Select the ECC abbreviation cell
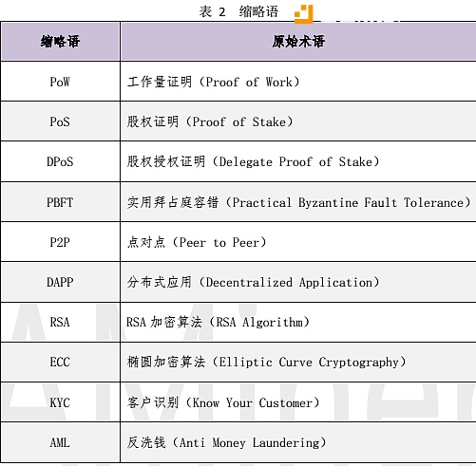 tap(60, 362)
